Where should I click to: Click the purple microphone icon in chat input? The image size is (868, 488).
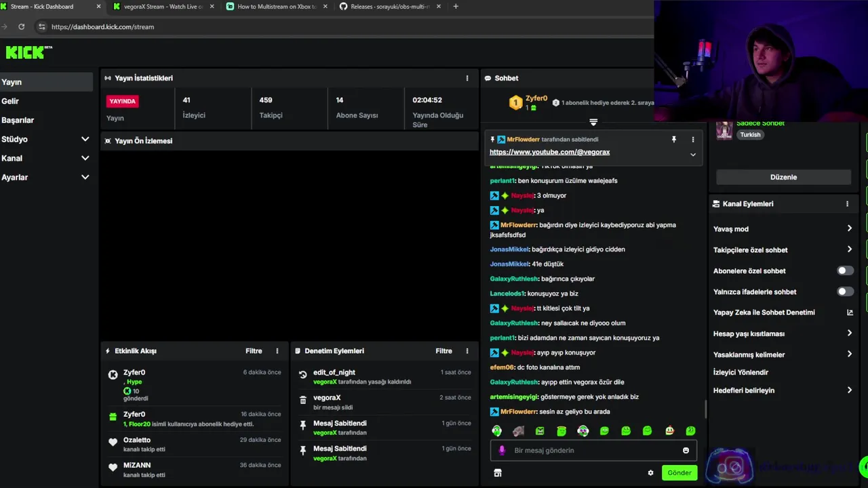point(502,450)
